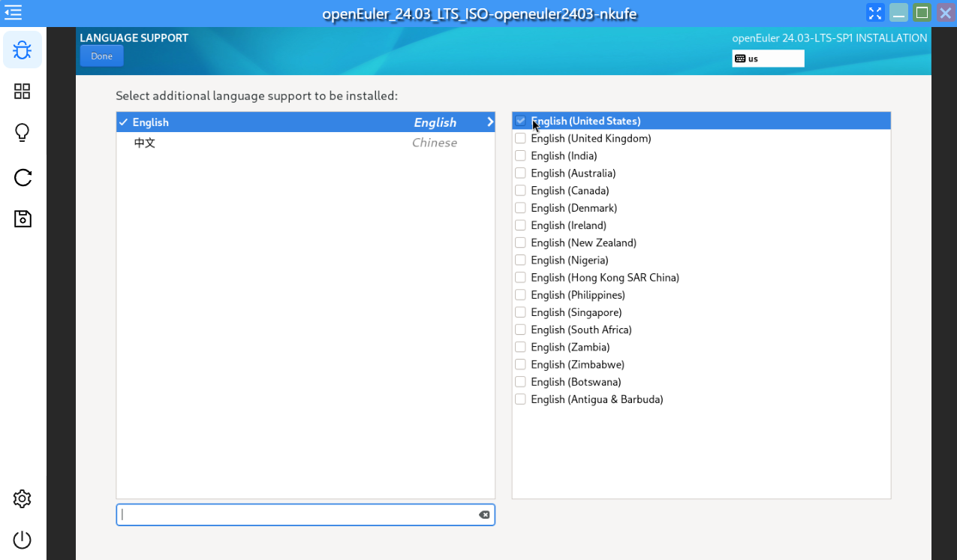The height and width of the screenshot is (560, 957).
Task: Open the bug debug icon in sidebar
Action: pyautogui.click(x=23, y=50)
